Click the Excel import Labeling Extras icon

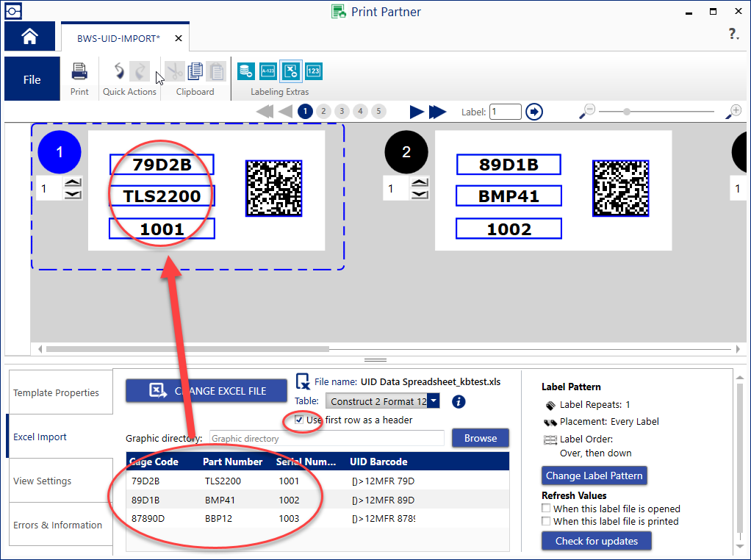click(291, 71)
